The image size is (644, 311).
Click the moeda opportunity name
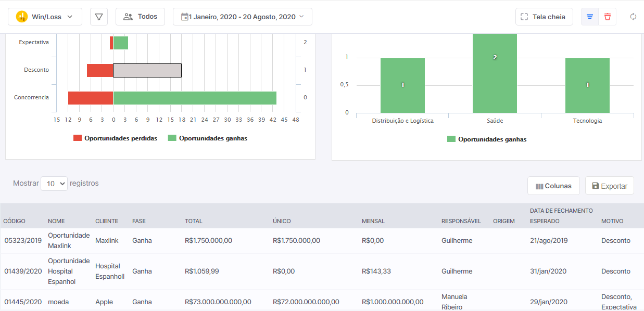coord(58,302)
